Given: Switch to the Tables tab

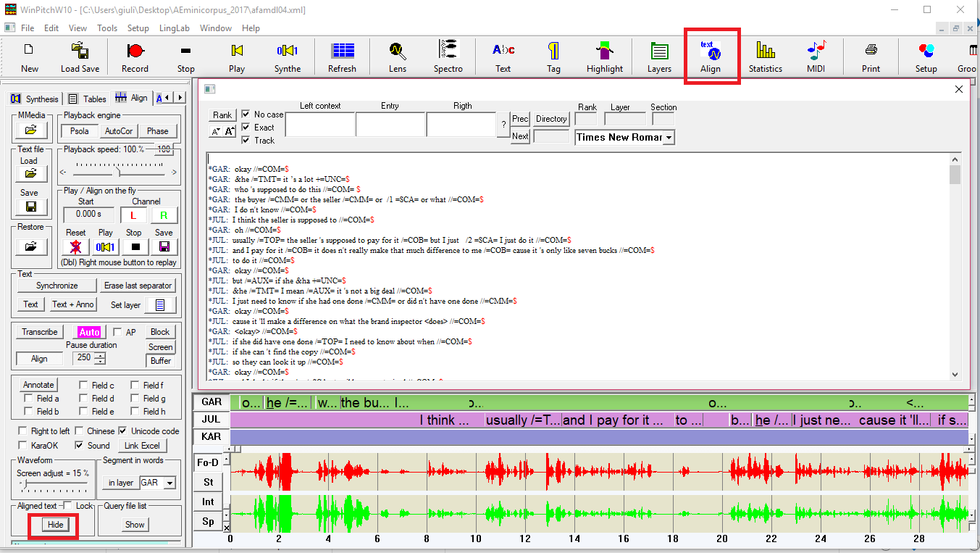Looking at the screenshot, I should pos(88,99).
